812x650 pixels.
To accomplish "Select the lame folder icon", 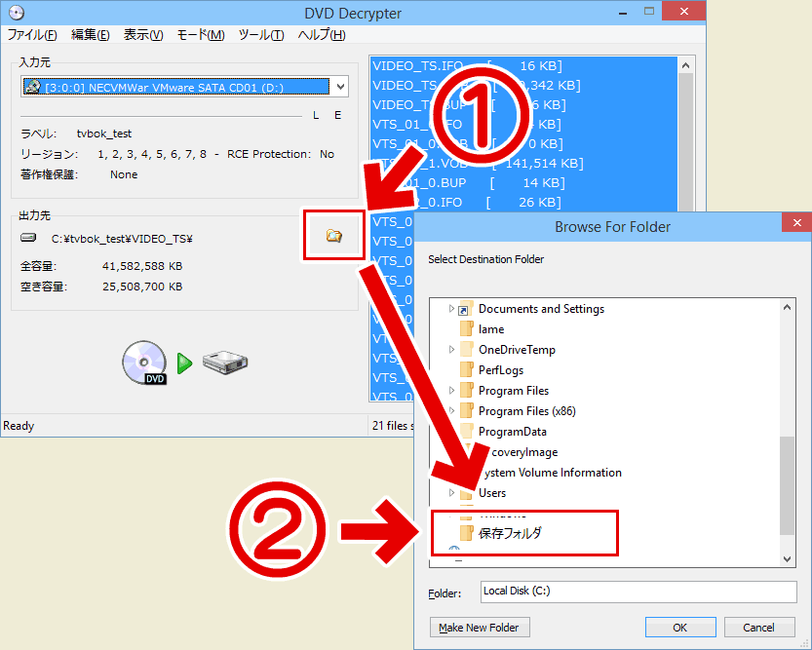I will [467, 328].
